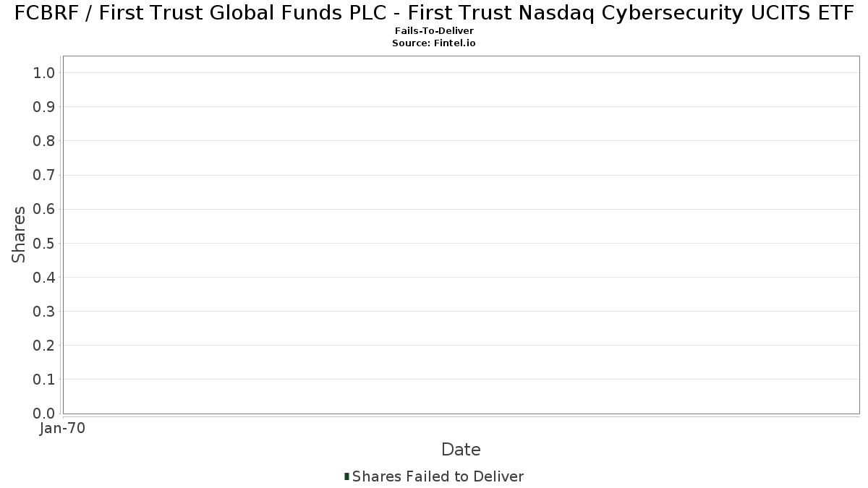The width and height of the screenshot is (868, 488).
Task: Select the 0.2 y-axis tick label
Action: (44, 346)
